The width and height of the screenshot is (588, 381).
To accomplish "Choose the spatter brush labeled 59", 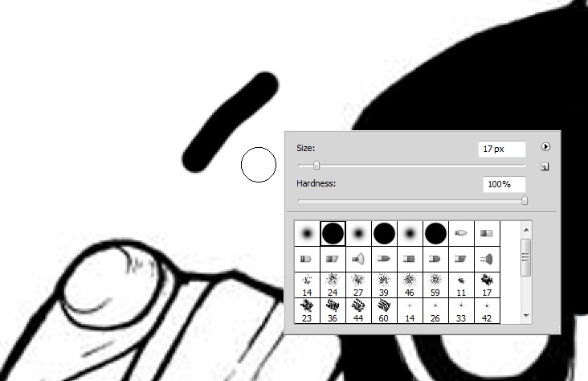I will pyautogui.click(x=435, y=285).
